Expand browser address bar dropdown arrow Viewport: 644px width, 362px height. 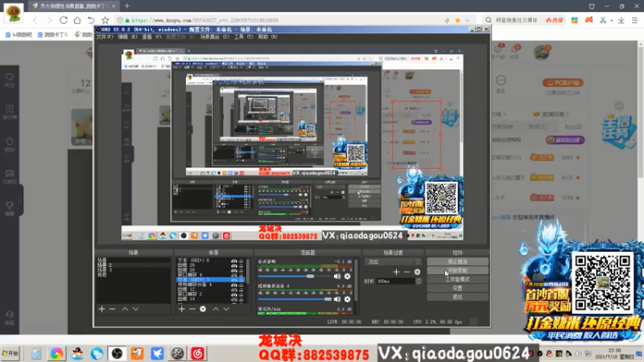click(467, 20)
